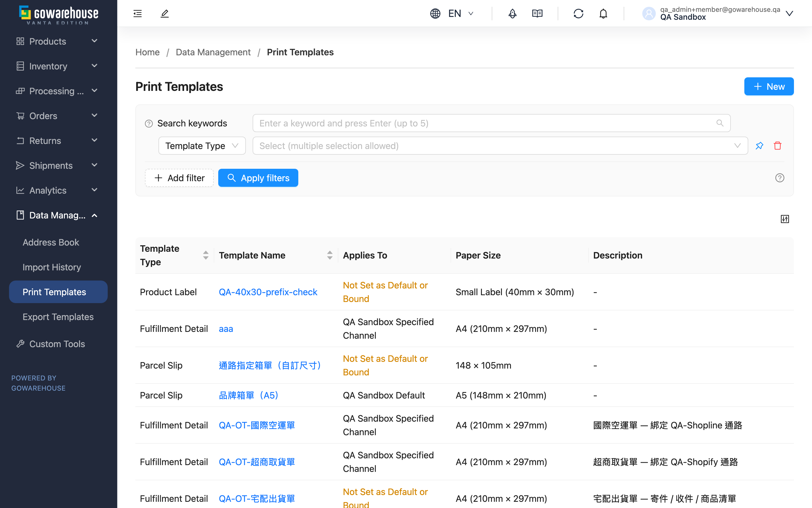812x508 pixels.
Task: Open the multiple selection values dropdown
Action: [x=500, y=145]
